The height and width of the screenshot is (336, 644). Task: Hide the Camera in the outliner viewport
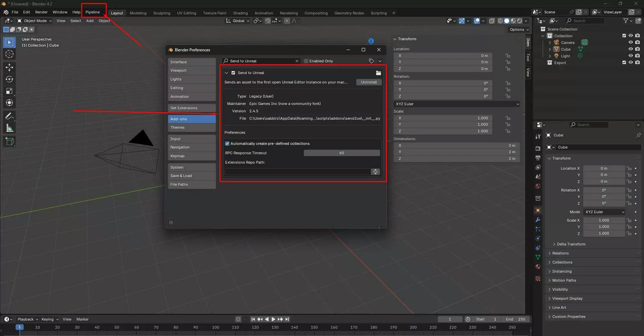[x=631, y=42]
